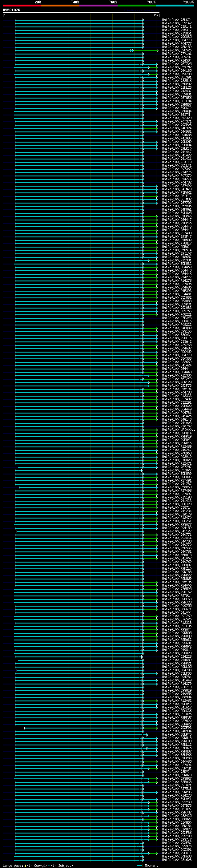
Task: Select hit label UniRef100_B9RN67
Action: [176, 104]
